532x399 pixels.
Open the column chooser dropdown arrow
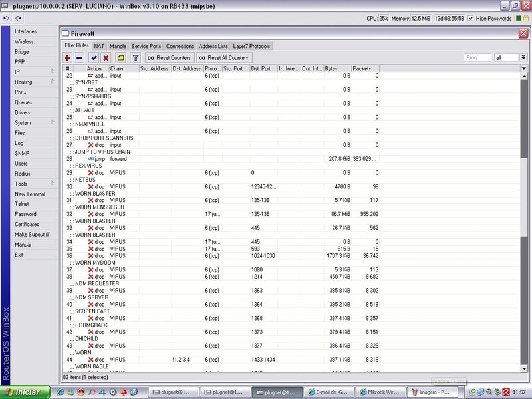pyautogui.click(x=523, y=68)
